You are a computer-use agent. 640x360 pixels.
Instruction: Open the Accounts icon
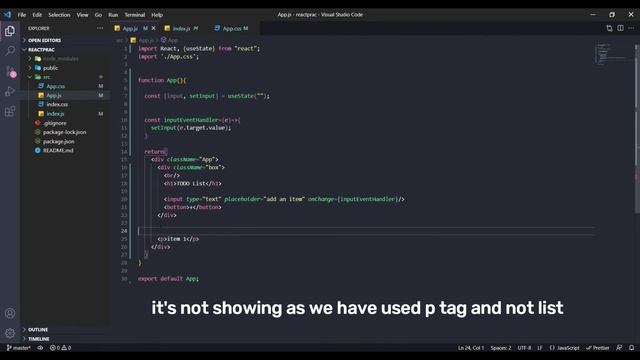point(10,313)
